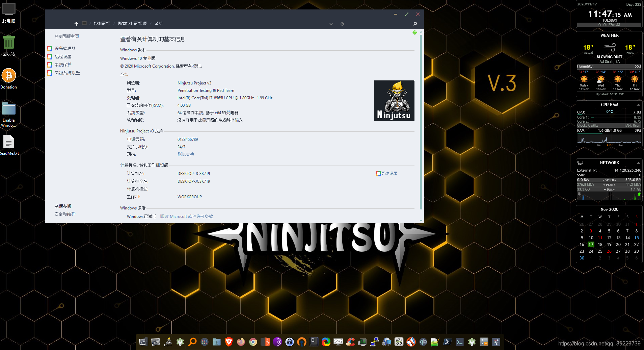Refresh the address bar in System window

point(342,24)
